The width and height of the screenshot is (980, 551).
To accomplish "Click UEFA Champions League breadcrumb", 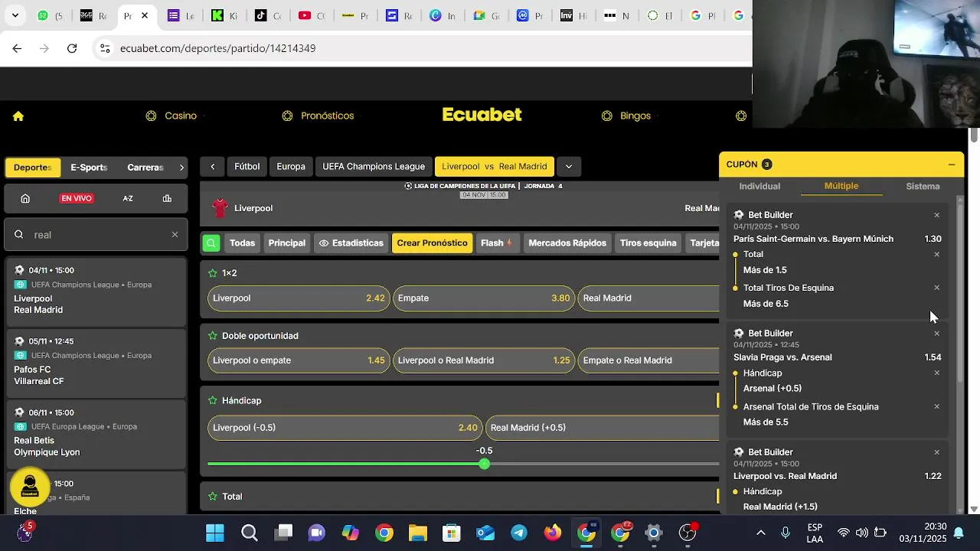I will click(x=374, y=167).
